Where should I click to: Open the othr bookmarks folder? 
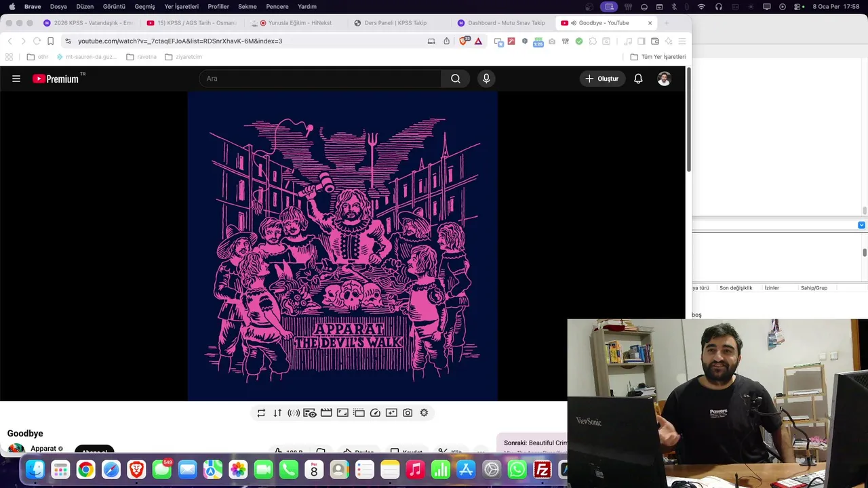[37, 57]
